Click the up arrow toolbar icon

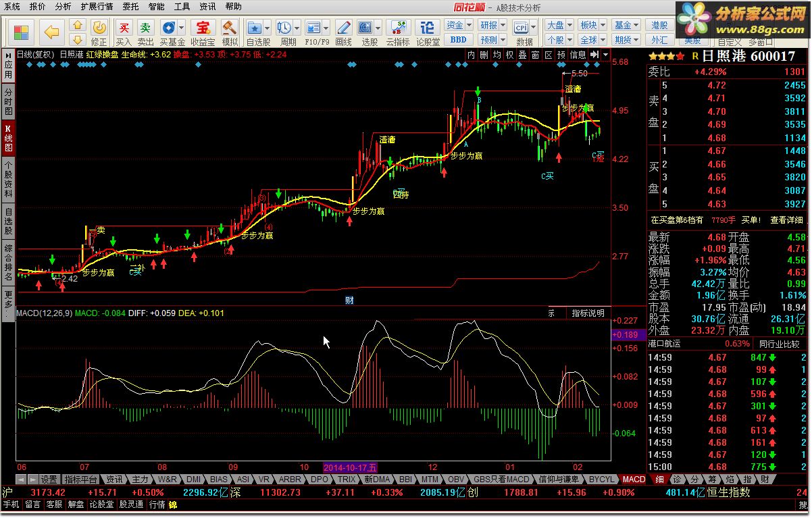point(78,25)
